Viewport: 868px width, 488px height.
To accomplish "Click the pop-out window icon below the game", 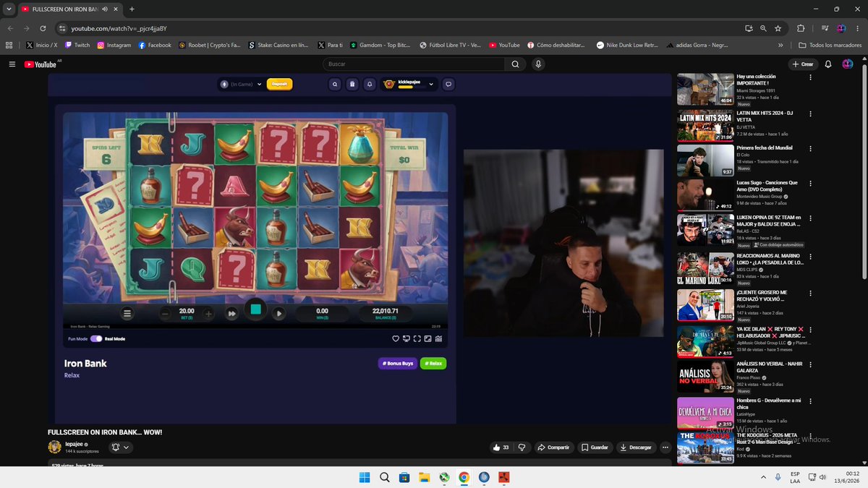I will point(428,338).
